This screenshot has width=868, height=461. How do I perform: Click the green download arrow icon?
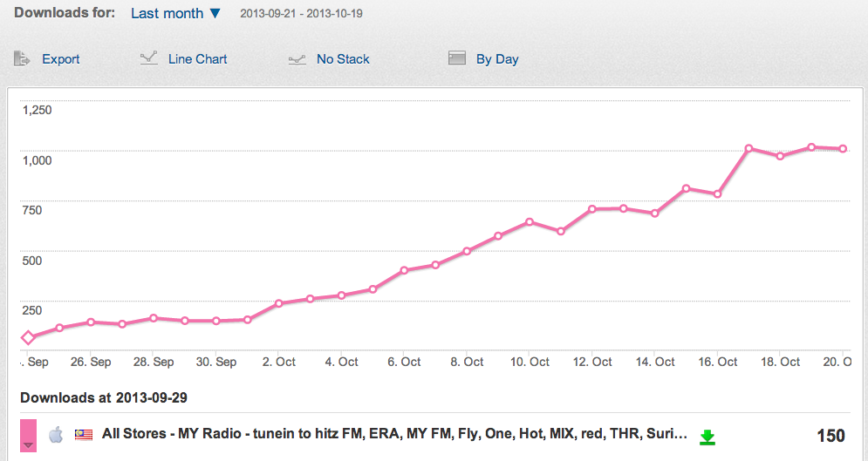point(707,437)
